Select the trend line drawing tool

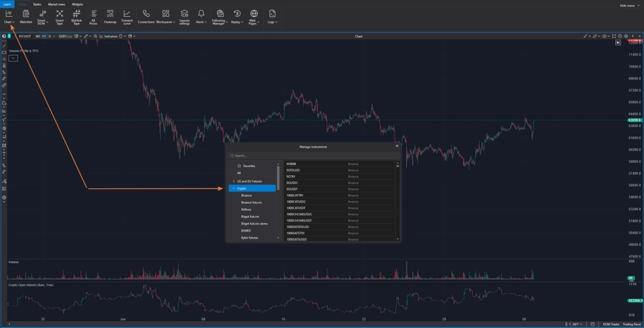[4, 46]
